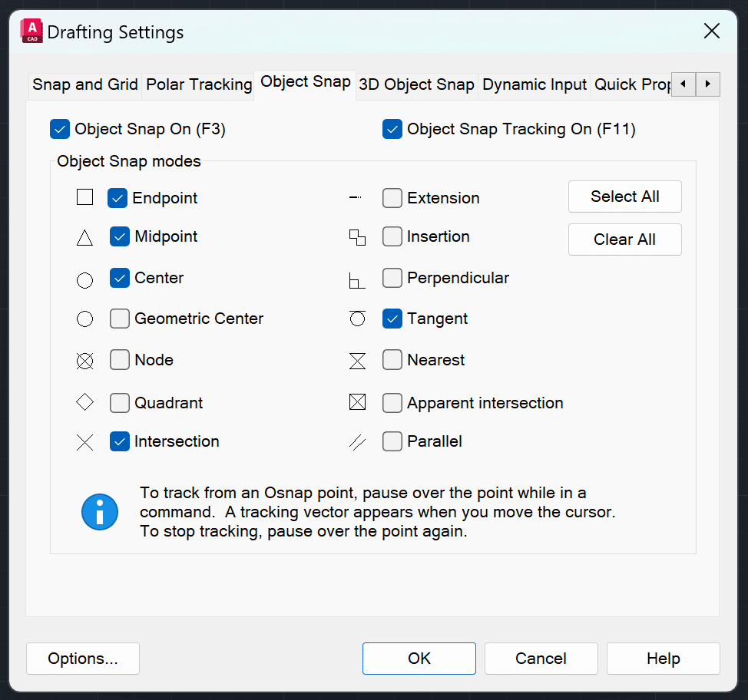Click the Perpendicular marker icon
This screenshot has width=748, height=700.
point(357,279)
